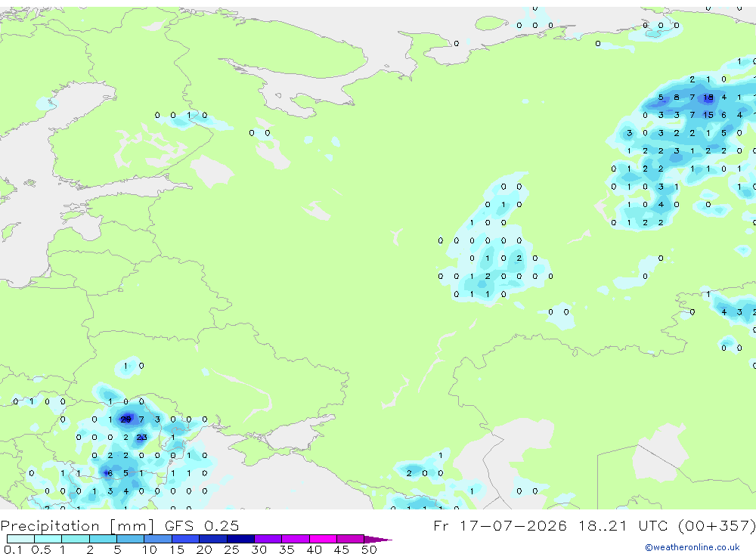This screenshot has height=554, width=756.
Task: Click the '15' precipitation value on map
Action: click(x=708, y=115)
